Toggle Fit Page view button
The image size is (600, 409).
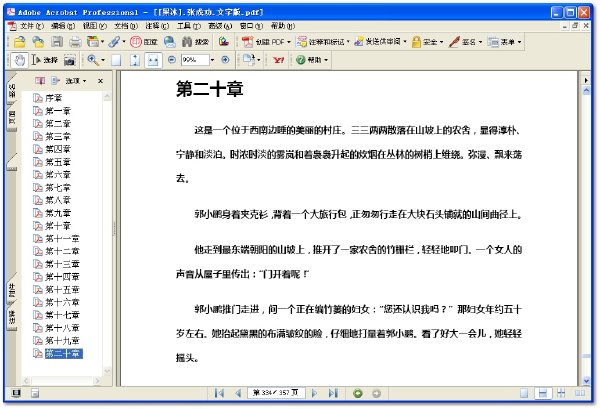tap(135, 60)
